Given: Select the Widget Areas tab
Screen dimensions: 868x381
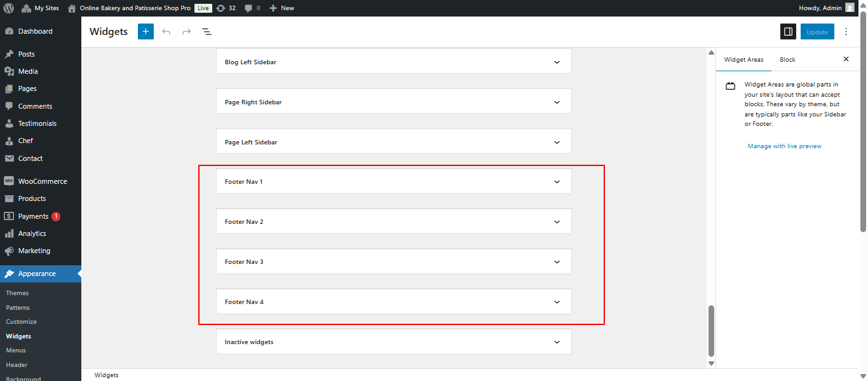Looking at the screenshot, I should tap(743, 59).
